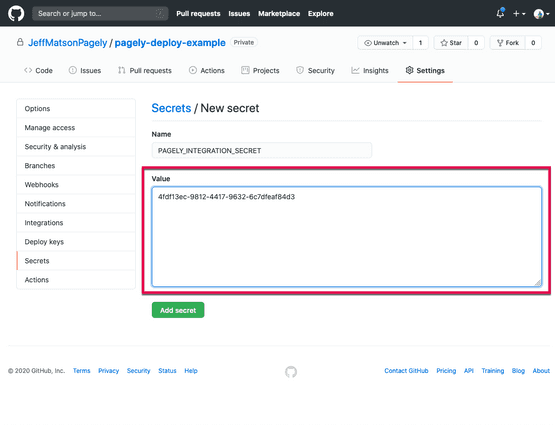Open the plus create-new dropdown
Viewport: 555px width, 425px height.
pos(519,13)
